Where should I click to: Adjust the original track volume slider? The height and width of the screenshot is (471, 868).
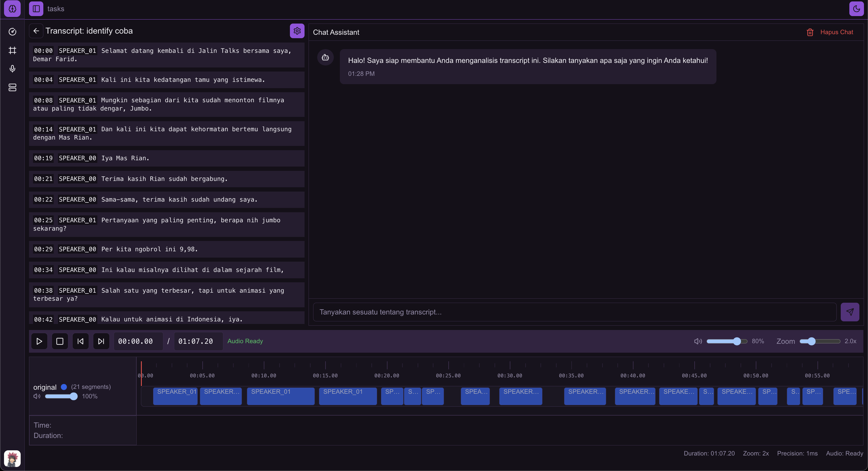pos(61,397)
